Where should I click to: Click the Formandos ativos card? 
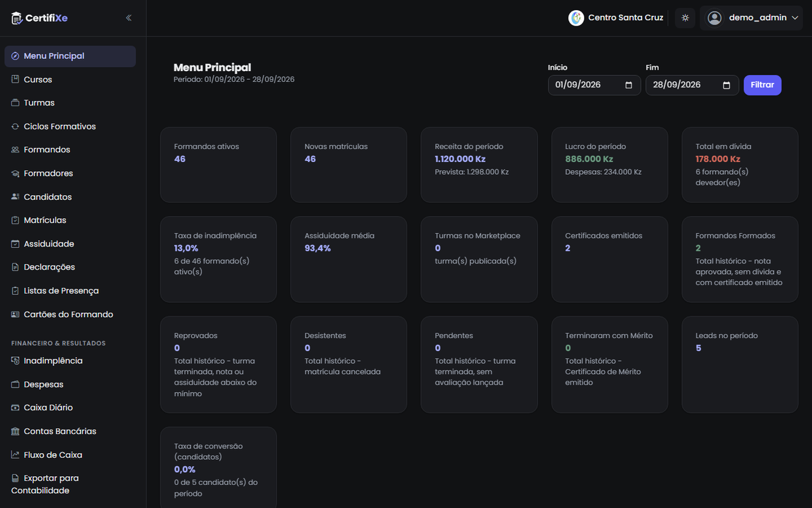click(219, 165)
